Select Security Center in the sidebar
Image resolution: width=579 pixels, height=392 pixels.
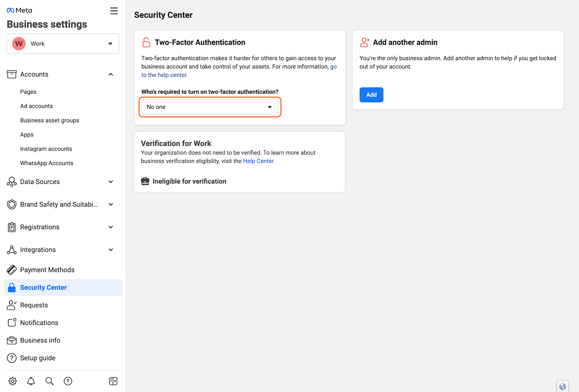[63, 287]
